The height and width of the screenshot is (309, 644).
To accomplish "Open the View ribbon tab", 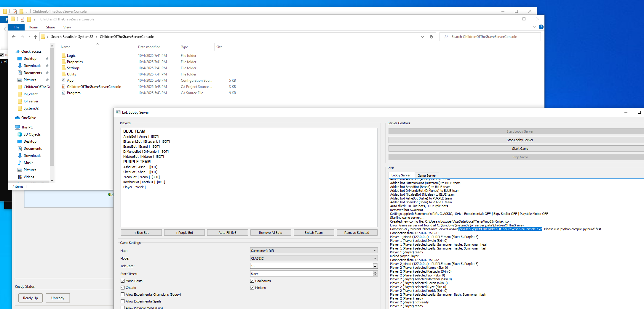I will pos(67,27).
